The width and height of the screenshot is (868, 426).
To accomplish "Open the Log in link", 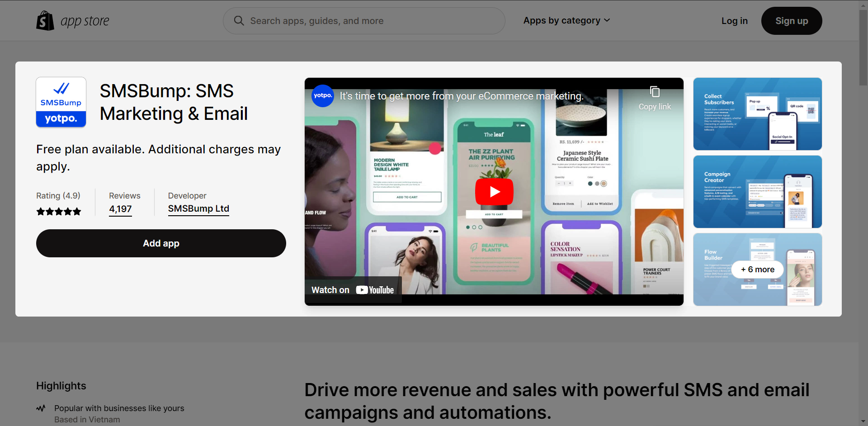I will (734, 21).
